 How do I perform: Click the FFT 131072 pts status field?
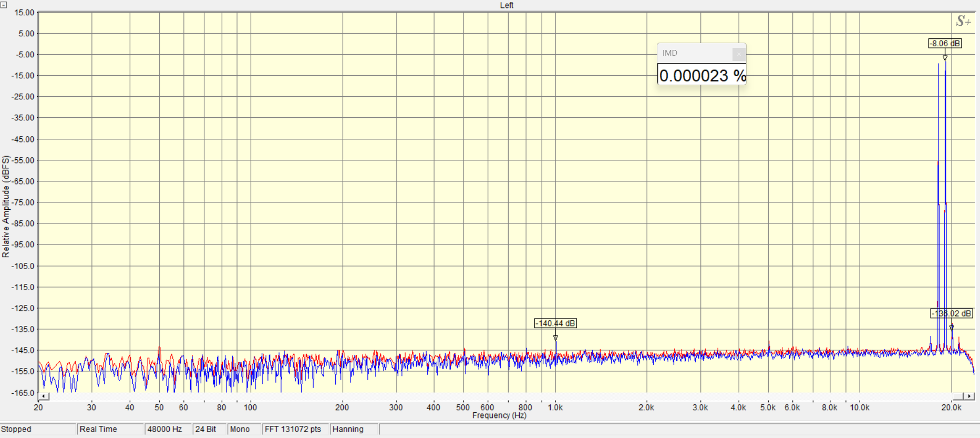(x=294, y=429)
